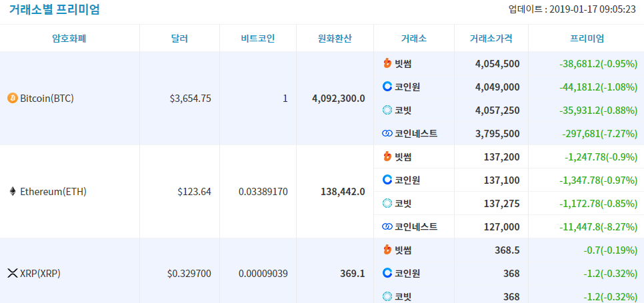This screenshot has width=644, height=303.
Task: Click the -44,181.2(-1.08%) premium value
Action: 599,87
